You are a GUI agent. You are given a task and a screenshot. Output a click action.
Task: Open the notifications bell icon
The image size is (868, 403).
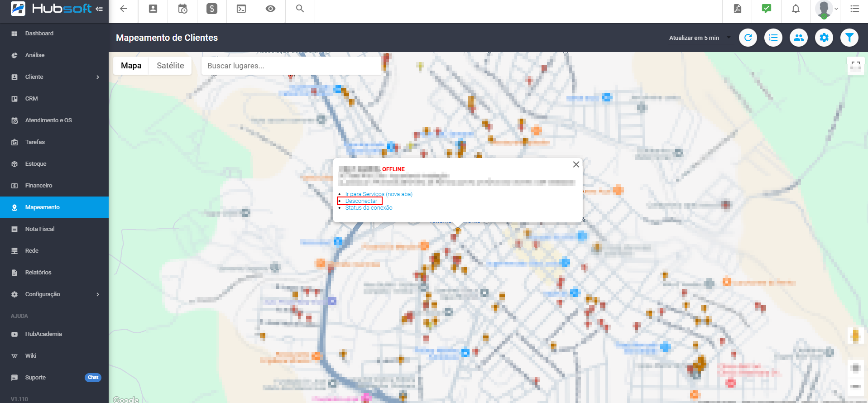796,9
